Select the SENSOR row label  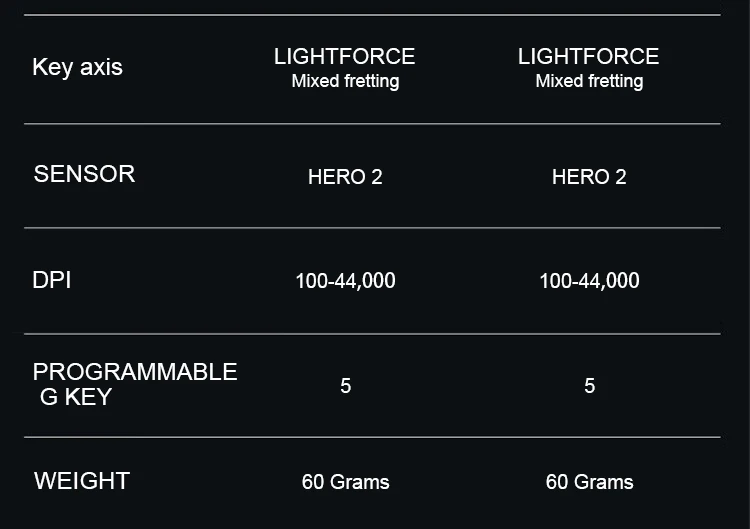(x=84, y=174)
